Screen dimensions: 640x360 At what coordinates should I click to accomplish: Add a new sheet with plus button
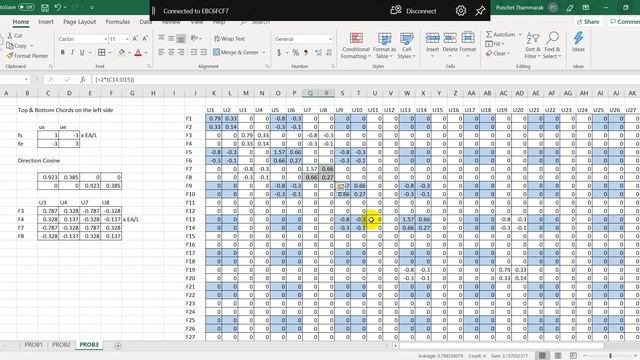pos(118,346)
